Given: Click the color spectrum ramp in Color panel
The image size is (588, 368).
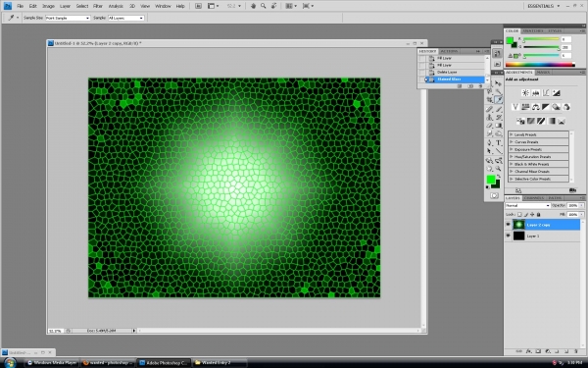Looking at the screenshot, I should pyautogui.click(x=540, y=65).
